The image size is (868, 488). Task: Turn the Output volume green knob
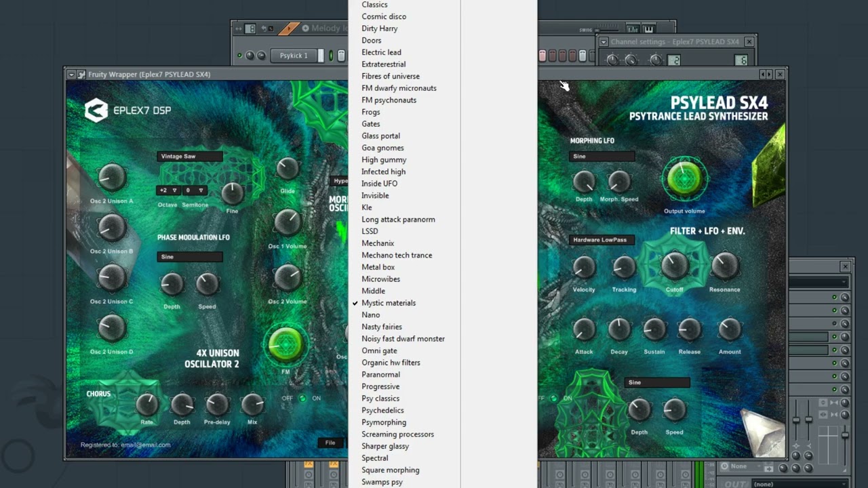point(684,179)
